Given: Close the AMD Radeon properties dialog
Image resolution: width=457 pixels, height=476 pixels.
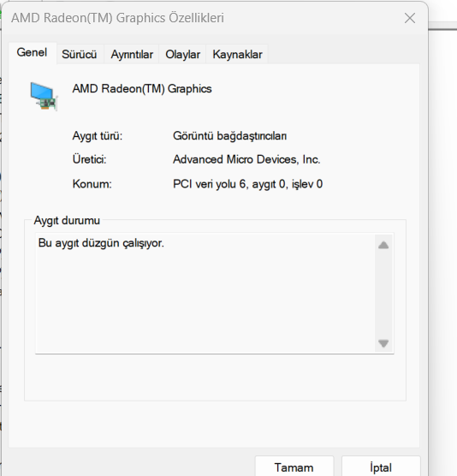Looking at the screenshot, I should [x=410, y=18].
